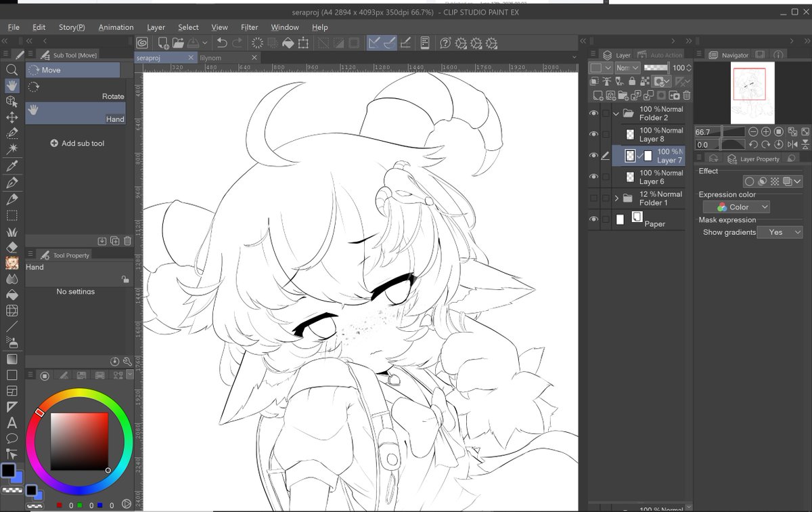Hide Layer 8 with eye icon
The width and height of the screenshot is (812, 512).
(x=593, y=134)
